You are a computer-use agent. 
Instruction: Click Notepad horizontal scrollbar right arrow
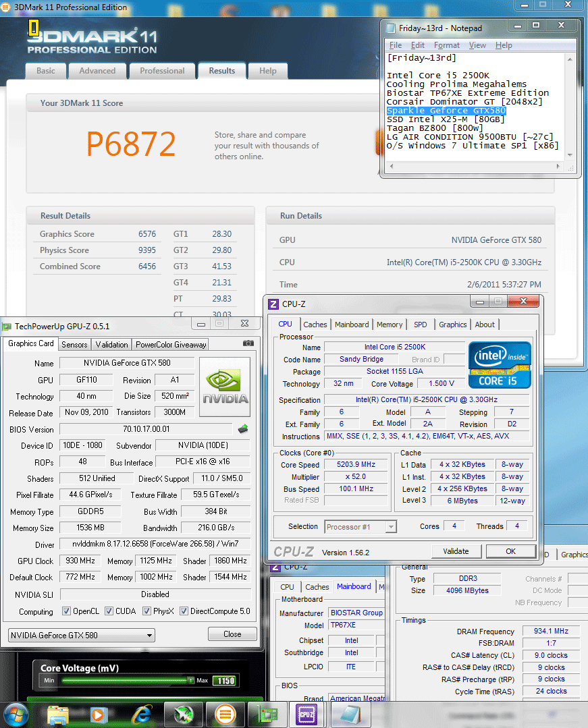point(558,166)
